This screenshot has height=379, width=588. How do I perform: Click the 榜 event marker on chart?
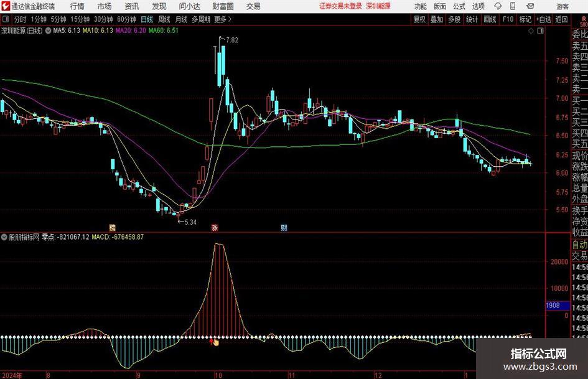[112, 227]
